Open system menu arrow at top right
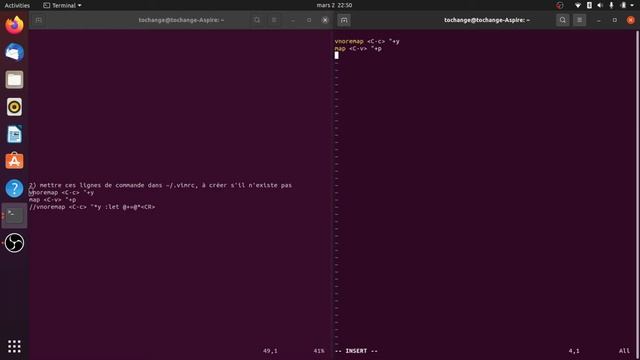Image resolution: width=640 pixels, height=360 pixels. [x=632, y=5]
